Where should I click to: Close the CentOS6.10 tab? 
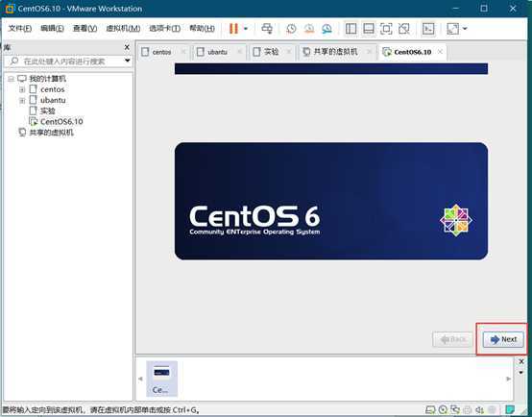[440, 52]
